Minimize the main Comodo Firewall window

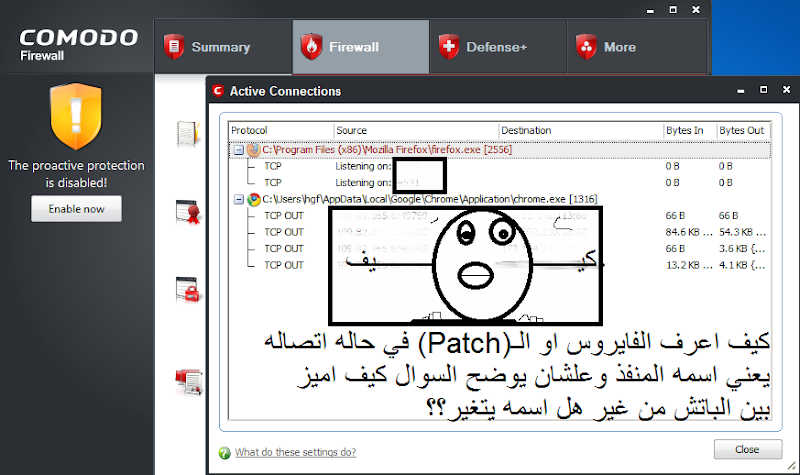click(x=650, y=10)
